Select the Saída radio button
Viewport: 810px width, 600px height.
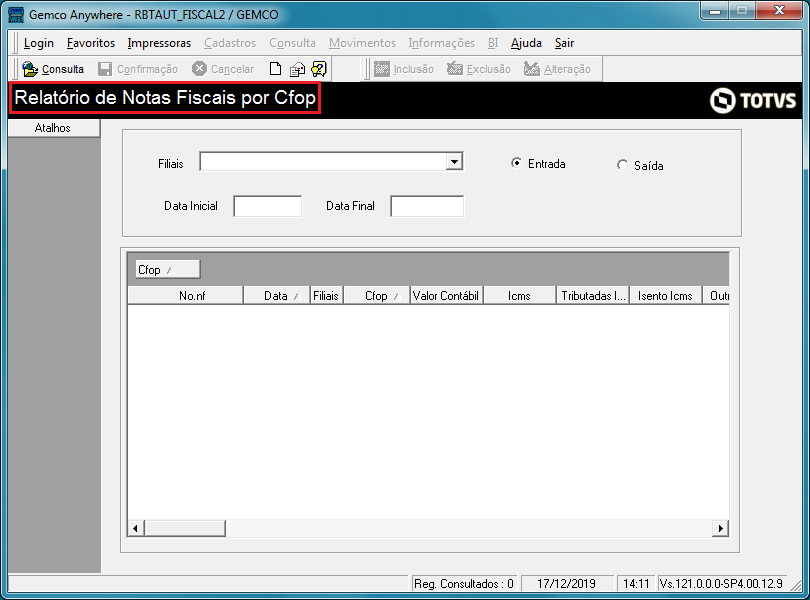pyautogui.click(x=622, y=165)
